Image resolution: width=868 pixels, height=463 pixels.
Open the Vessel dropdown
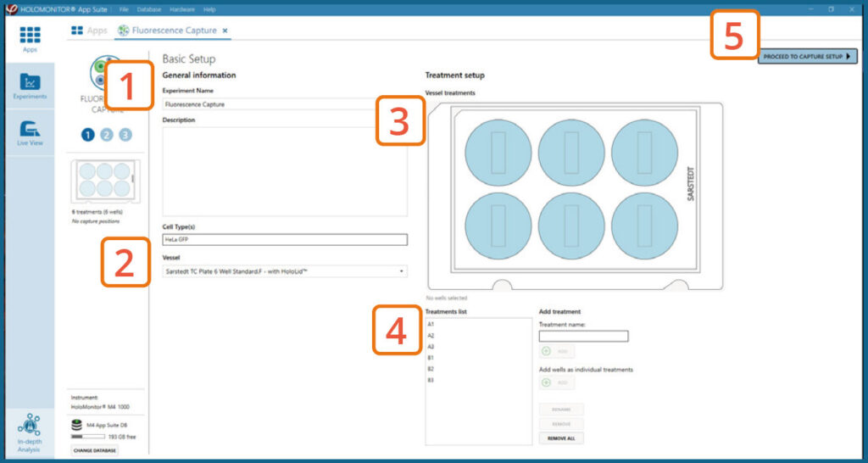click(x=285, y=271)
